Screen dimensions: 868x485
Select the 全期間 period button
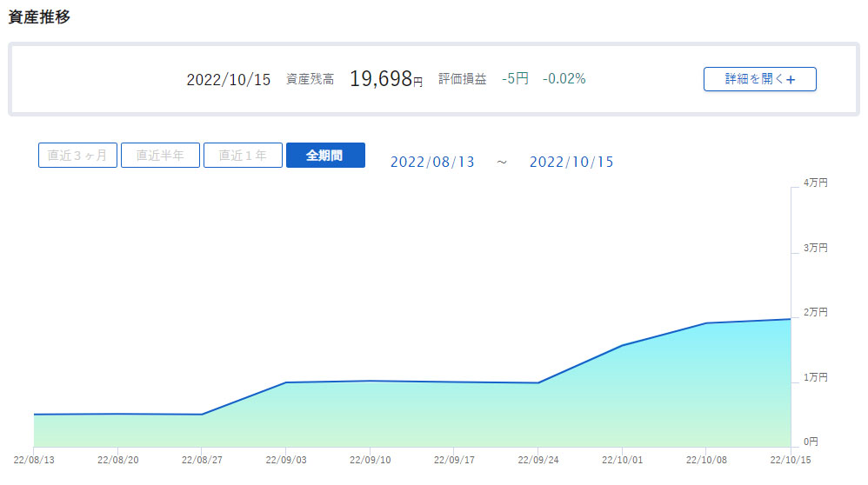point(325,156)
